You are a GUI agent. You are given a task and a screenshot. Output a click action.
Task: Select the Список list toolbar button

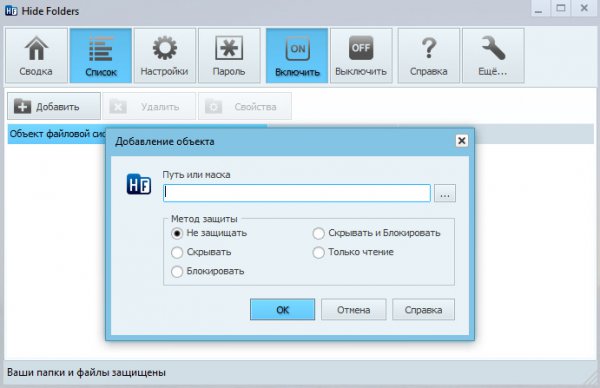101,55
